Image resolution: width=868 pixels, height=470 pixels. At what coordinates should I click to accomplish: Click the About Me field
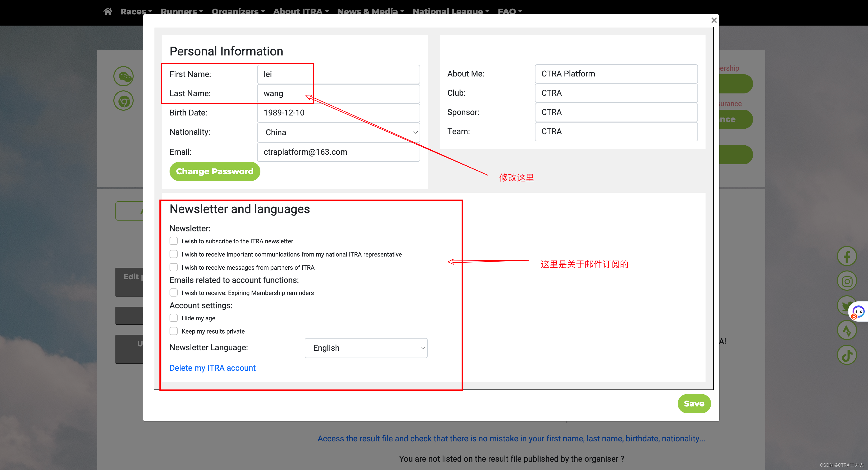pyautogui.click(x=616, y=74)
